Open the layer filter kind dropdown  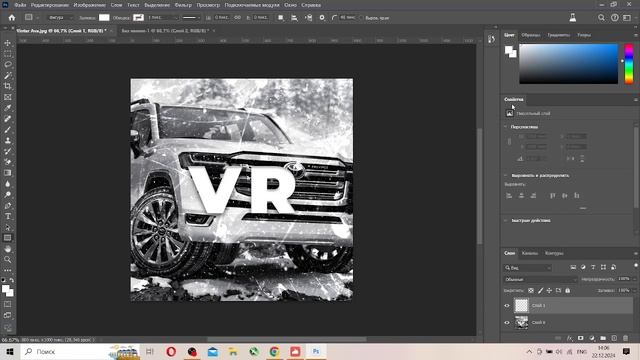click(528, 268)
